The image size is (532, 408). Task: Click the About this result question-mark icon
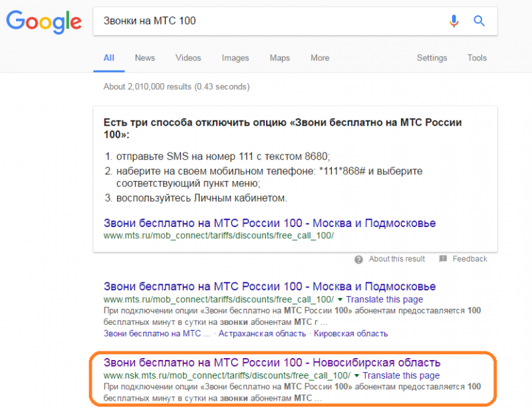(358, 260)
